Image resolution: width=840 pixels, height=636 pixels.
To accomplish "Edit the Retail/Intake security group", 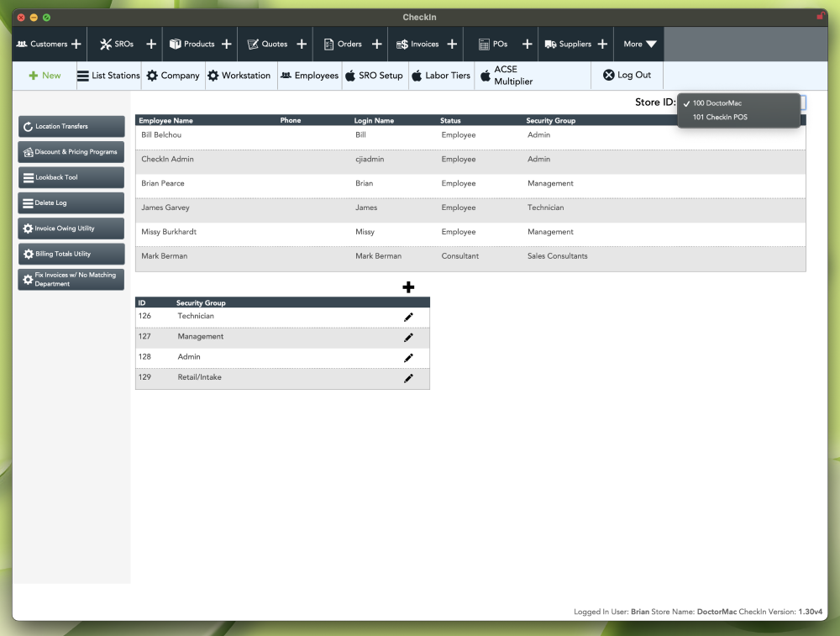I will click(x=408, y=378).
